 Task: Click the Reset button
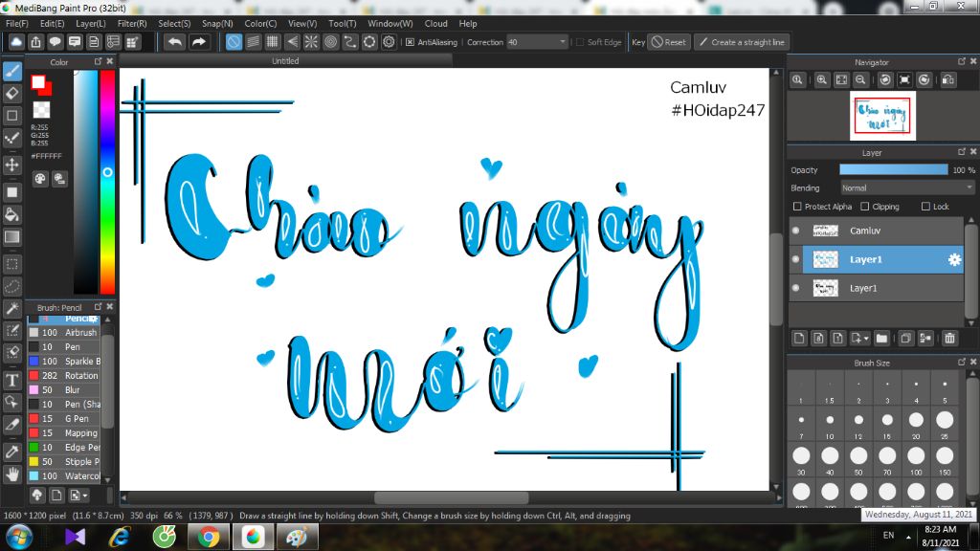coord(669,42)
